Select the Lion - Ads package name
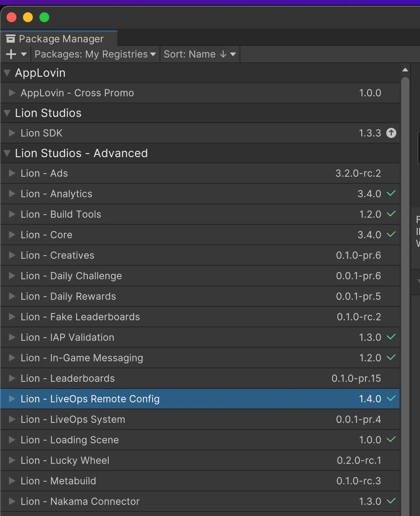 click(44, 174)
